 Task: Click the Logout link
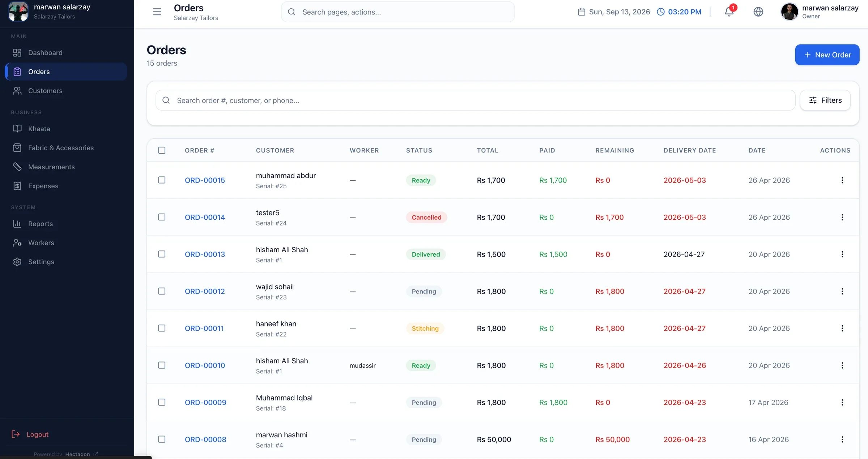point(30,434)
